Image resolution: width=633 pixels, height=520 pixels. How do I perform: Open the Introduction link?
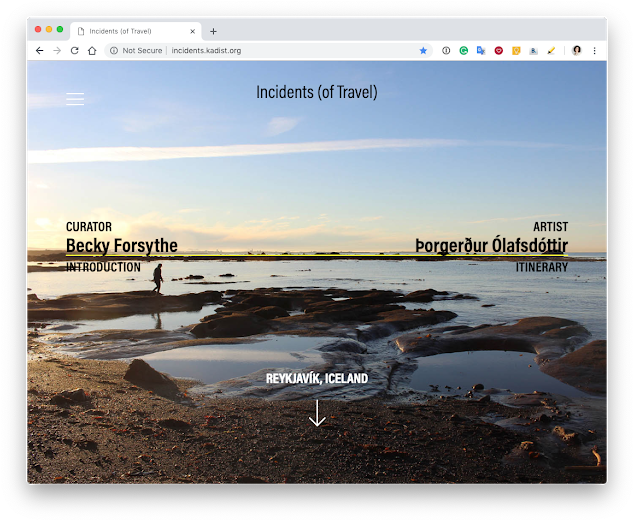click(103, 267)
